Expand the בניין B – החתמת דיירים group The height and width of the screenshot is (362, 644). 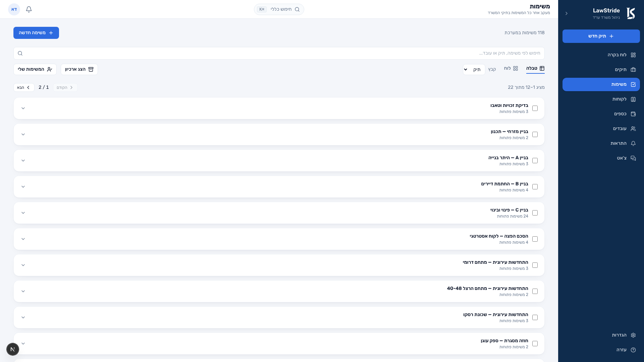[23, 187]
